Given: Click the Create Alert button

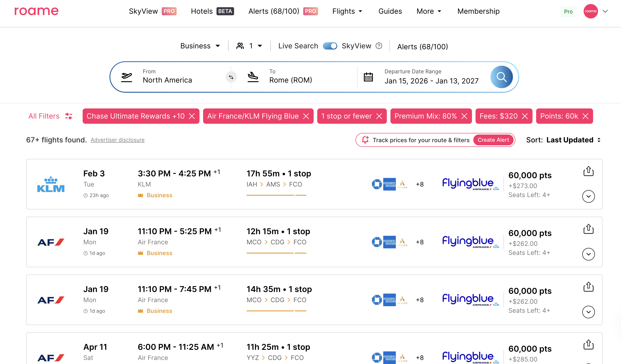Looking at the screenshot, I should [x=493, y=140].
